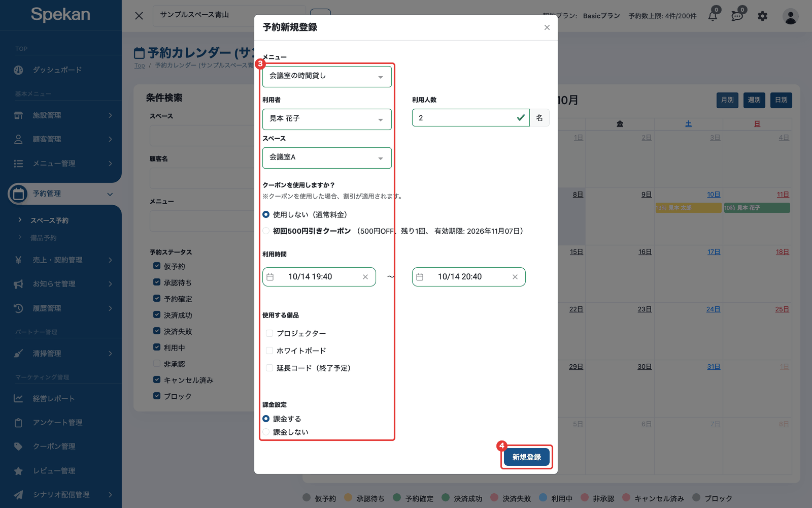The height and width of the screenshot is (508, 812).
Task: Click the お知らせ管理 megaphone icon
Action: [x=18, y=284]
